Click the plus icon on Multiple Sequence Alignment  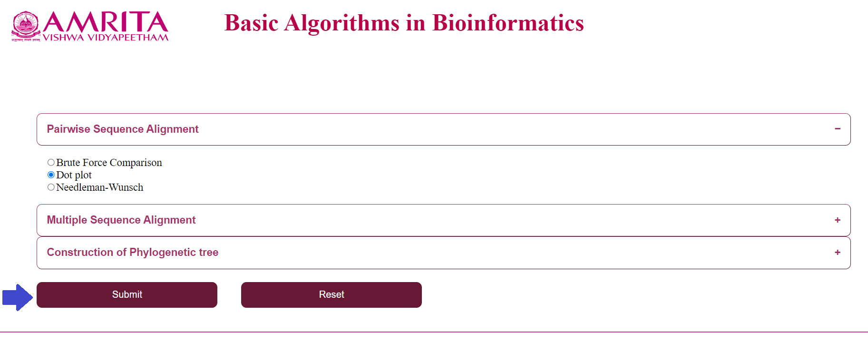pyautogui.click(x=838, y=220)
